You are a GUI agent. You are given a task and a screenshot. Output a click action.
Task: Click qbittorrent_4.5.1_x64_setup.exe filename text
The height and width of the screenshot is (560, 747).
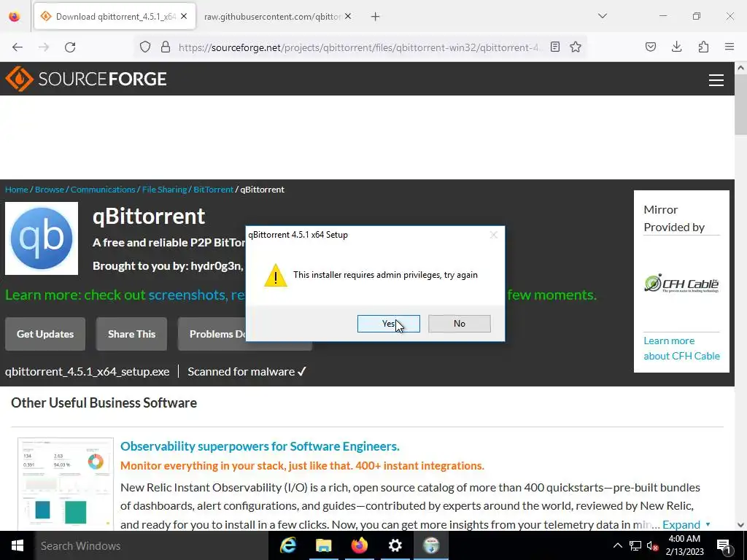pyautogui.click(x=88, y=371)
